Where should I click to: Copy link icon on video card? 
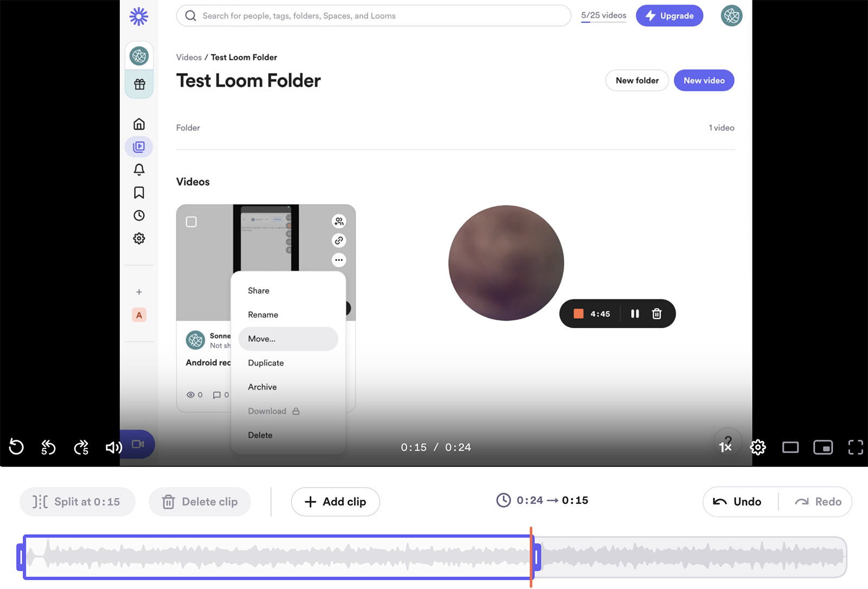(x=339, y=240)
